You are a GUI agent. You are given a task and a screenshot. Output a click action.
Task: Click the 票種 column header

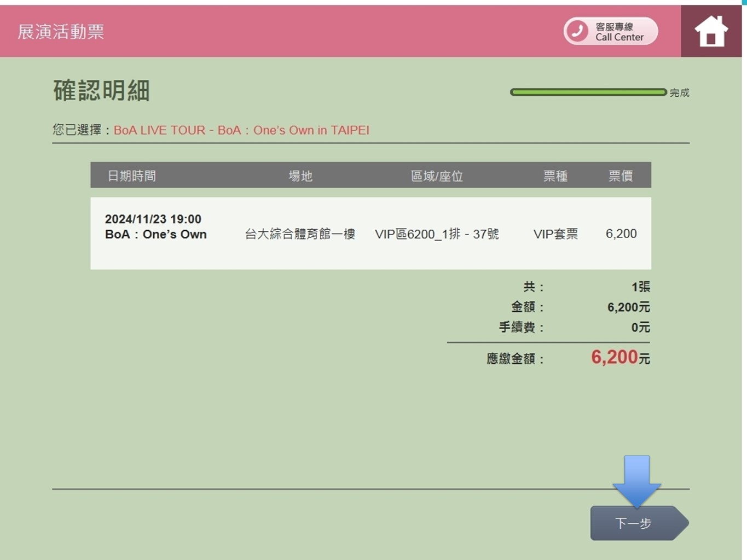tap(555, 176)
